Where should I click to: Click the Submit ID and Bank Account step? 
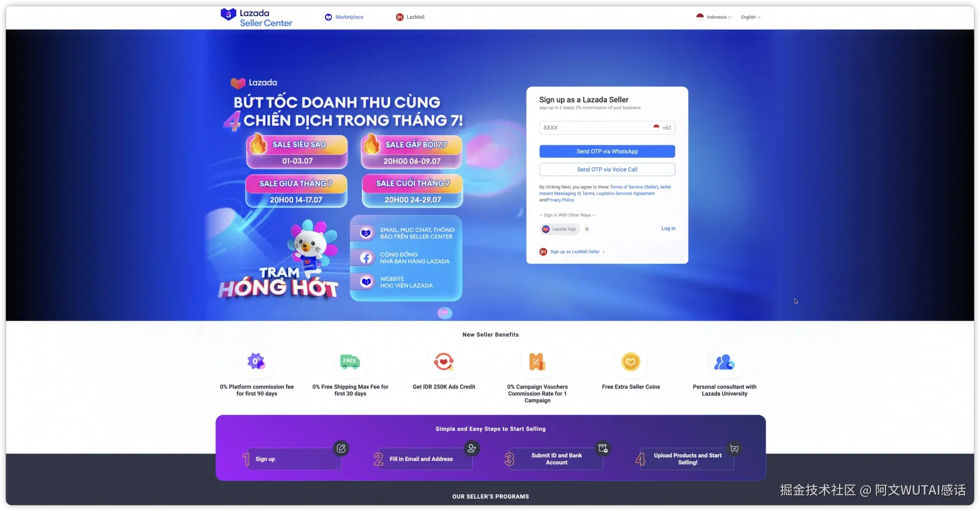(556, 459)
